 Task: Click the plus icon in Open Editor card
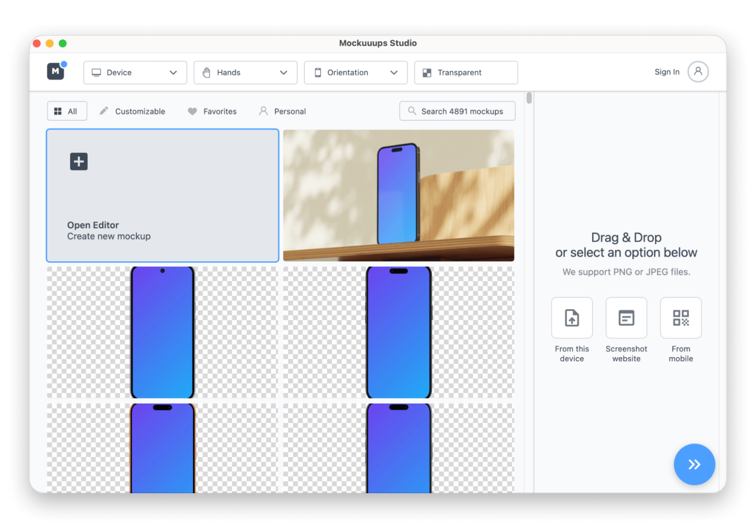[79, 161]
